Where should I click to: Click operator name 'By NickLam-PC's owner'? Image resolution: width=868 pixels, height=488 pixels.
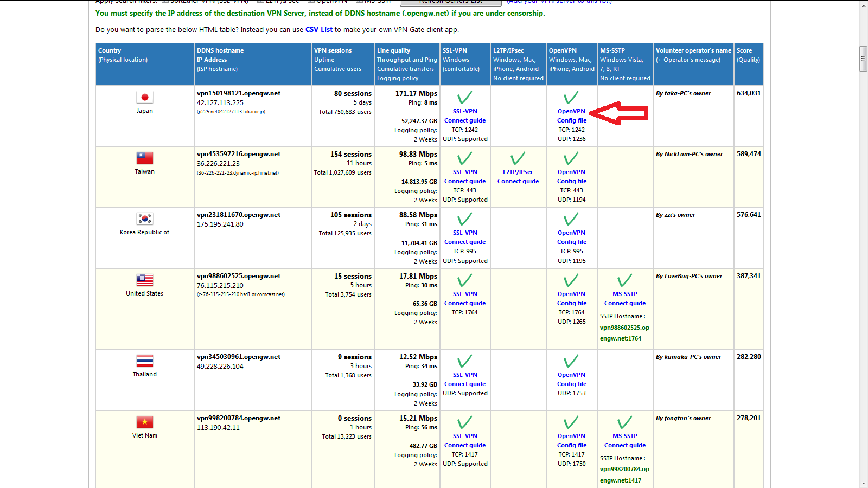(x=690, y=154)
